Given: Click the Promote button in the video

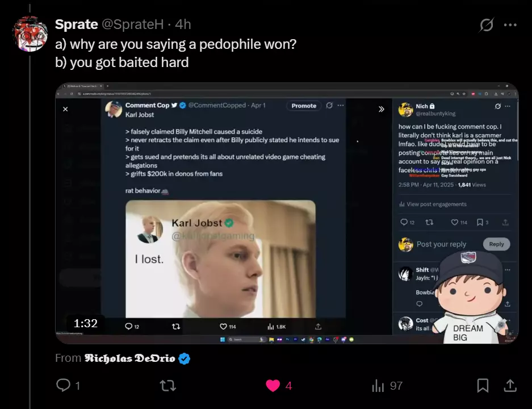Looking at the screenshot, I should tap(304, 106).
